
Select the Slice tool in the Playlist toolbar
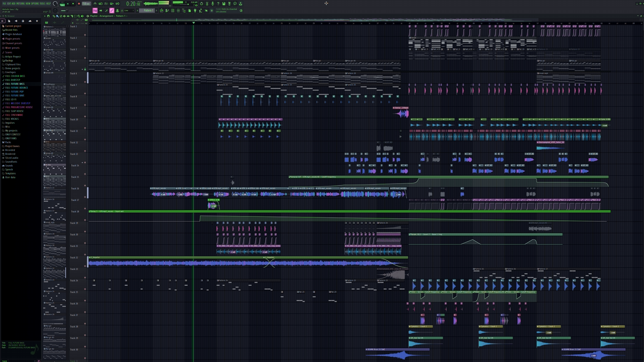(x=72, y=16)
